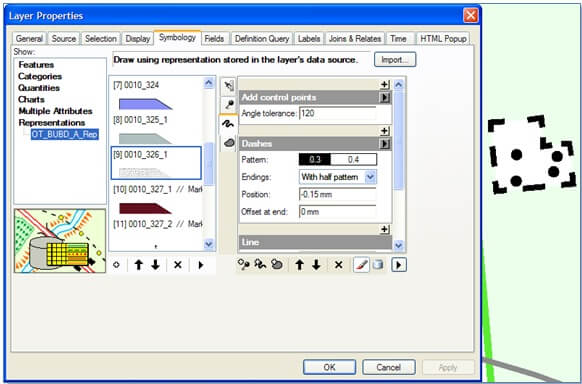The height and width of the screenshot is (384, 582).
Task: Select the OT_BUBD_A_Rep representation item
Action: [65, 134]
